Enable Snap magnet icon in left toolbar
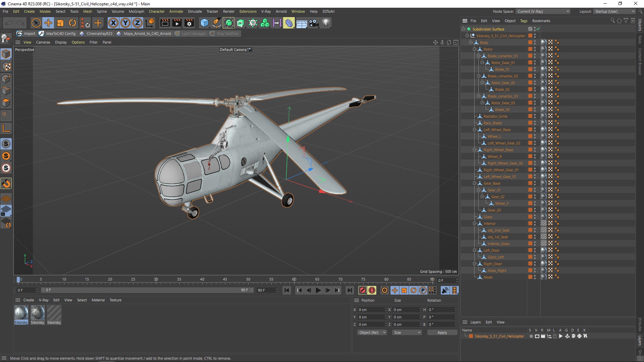Screen dimensions: 644x362 [6, 183]
